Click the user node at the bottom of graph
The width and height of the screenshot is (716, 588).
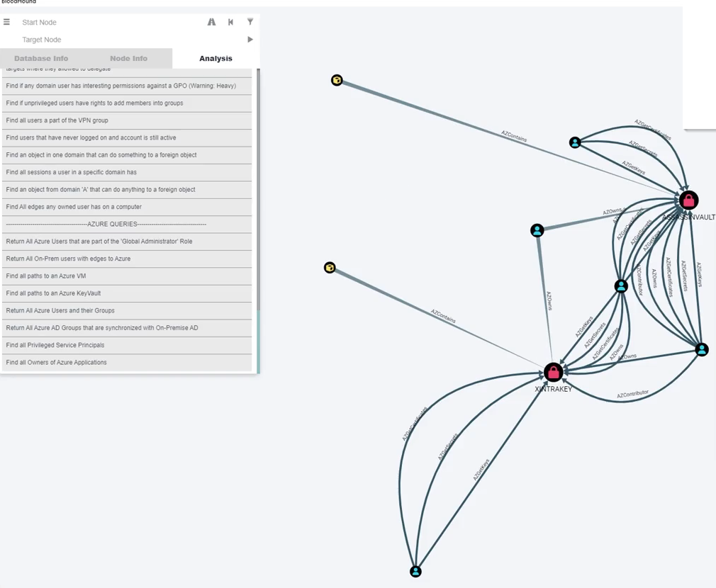point(415,571)
